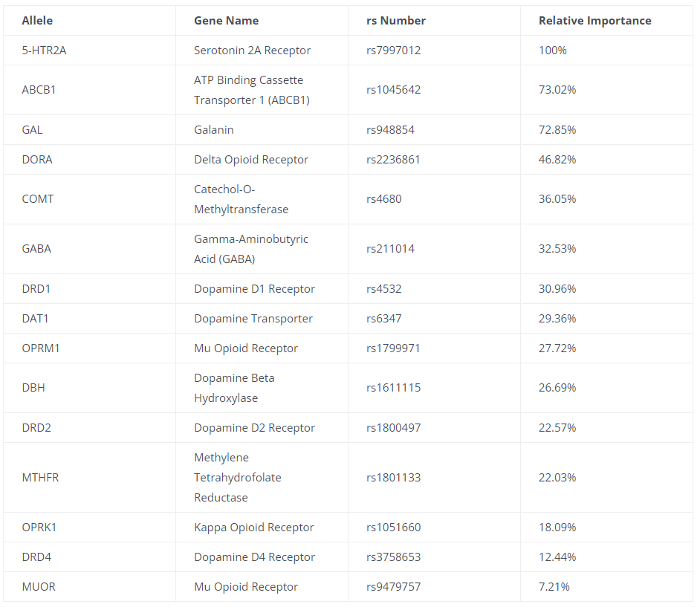Click the Gene Name column header

[226, 21]
